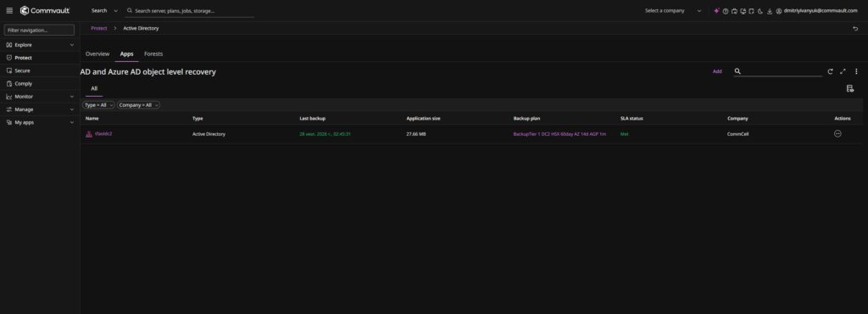Open the AI assistant sparkle icon

(x=716, y=10)
